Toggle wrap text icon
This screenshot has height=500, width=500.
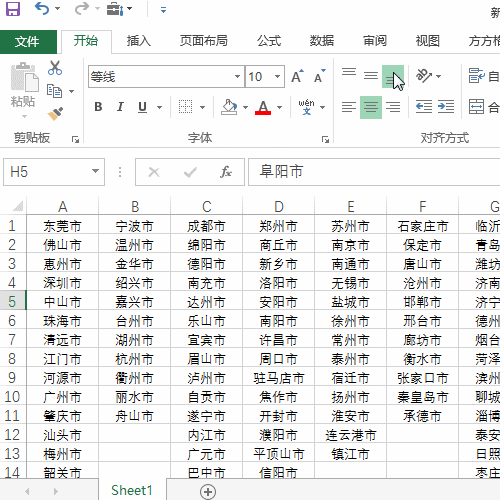coord(476,76)
